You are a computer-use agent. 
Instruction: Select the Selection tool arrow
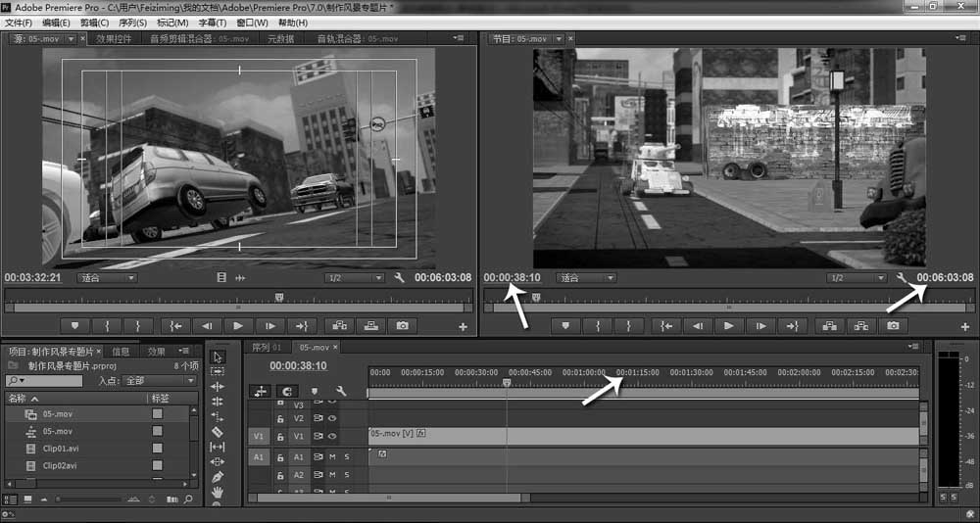[218, 357]
